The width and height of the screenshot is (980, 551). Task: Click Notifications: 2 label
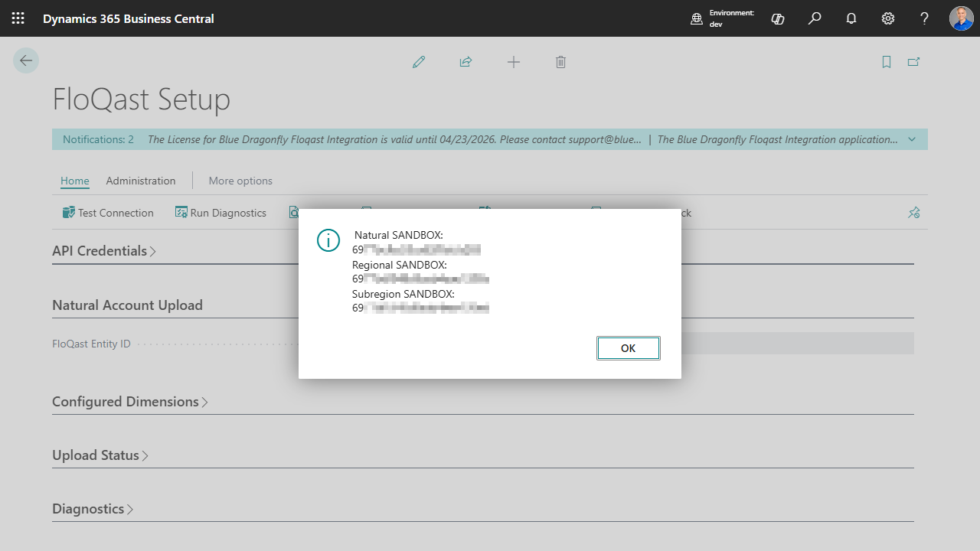coord(98,139)
